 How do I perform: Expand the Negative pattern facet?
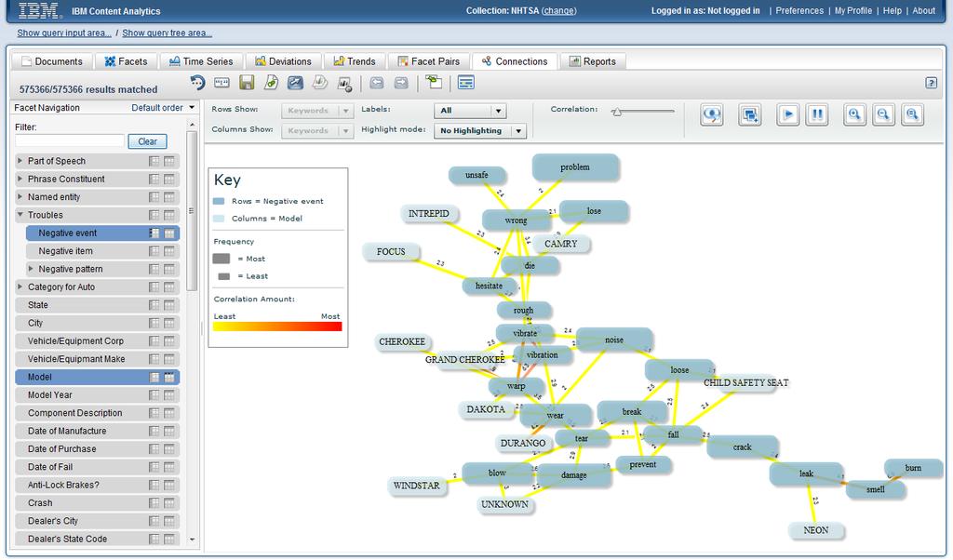click(31, 269)
